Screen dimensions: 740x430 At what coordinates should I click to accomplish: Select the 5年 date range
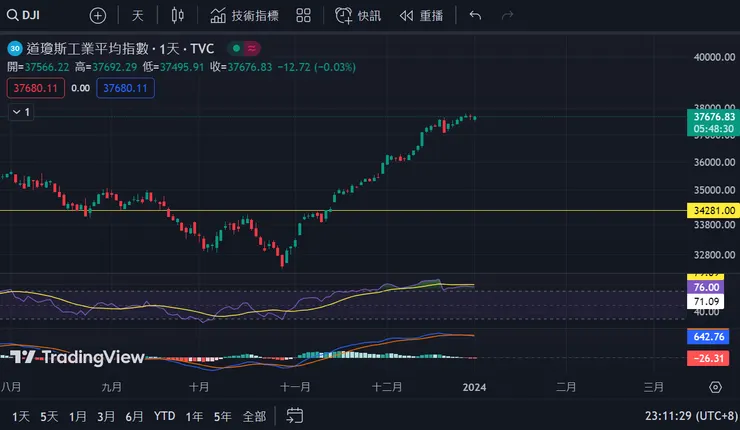tap(222, 416)
